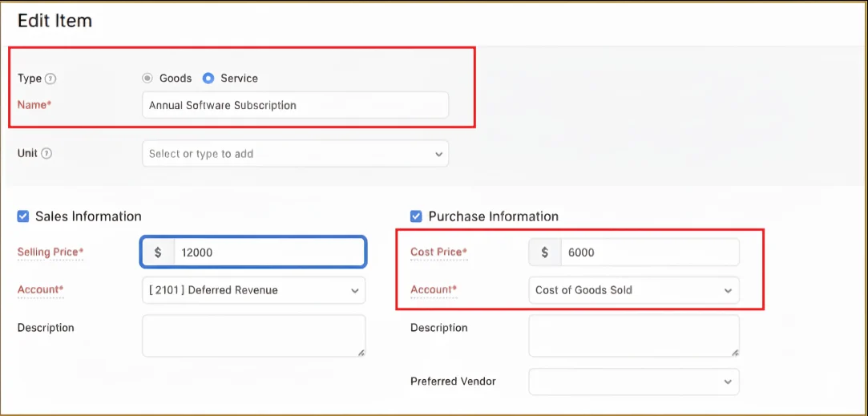Open the Unit dropdown
Screen dimensions: 868x416
(295, 154)
